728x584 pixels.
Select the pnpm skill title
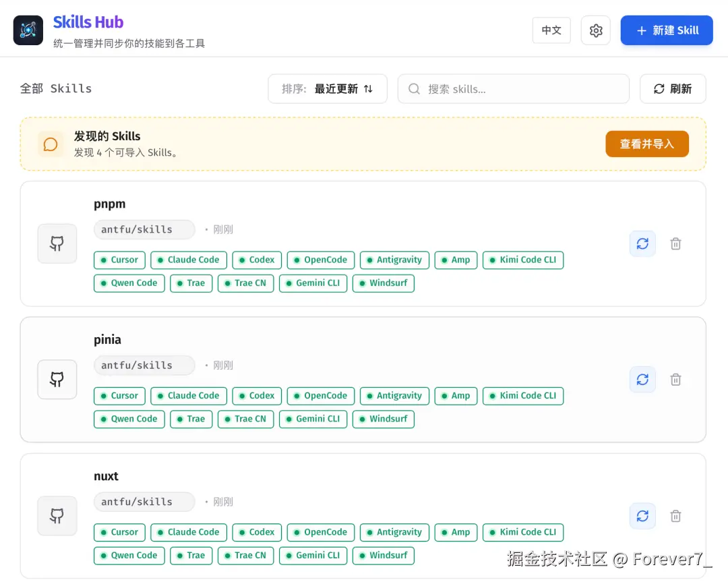(x=110, y=204)
